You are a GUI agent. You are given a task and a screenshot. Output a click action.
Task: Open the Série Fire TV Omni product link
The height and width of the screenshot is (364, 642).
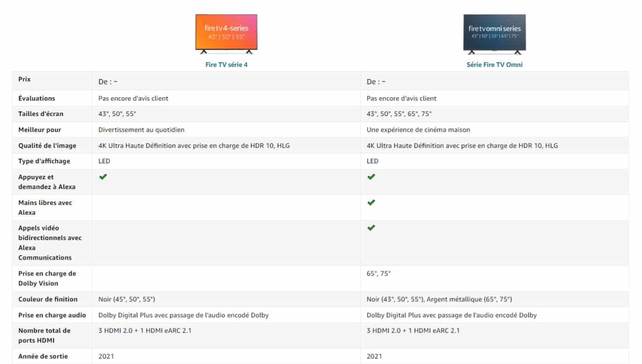(x=494, y=65)
